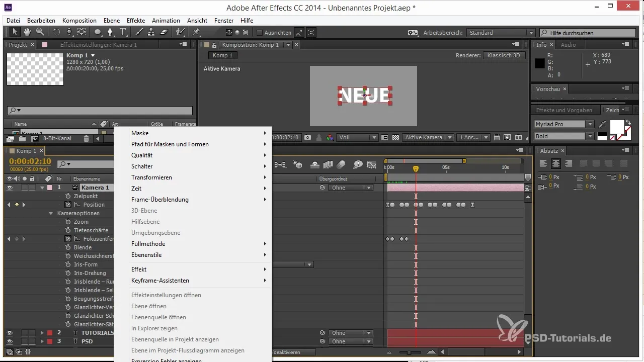
Task: Select the Roto Brush tool
Action: (180, 32)
